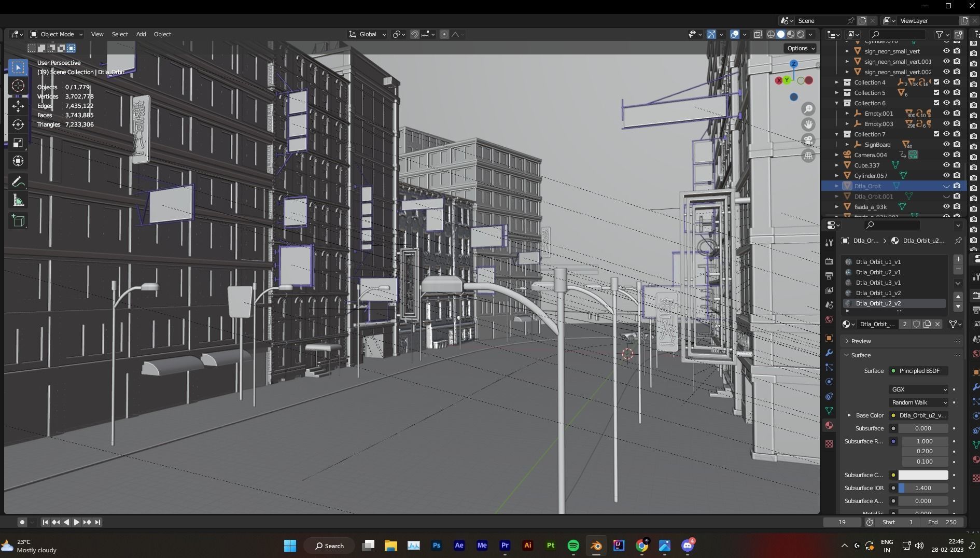
Task: Select the Dtla_Orbit_u3_v1 material slot
Action: pyautogui.click(x=895, y=283)
